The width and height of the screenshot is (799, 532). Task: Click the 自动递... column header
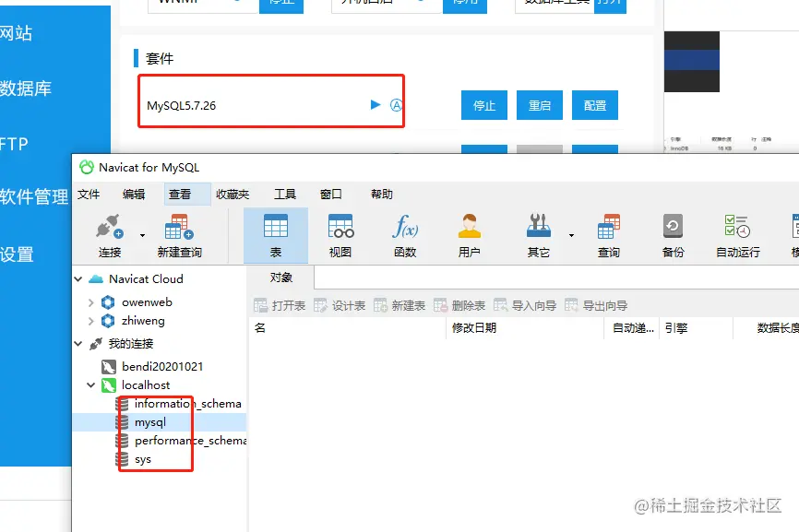(631, 328)
